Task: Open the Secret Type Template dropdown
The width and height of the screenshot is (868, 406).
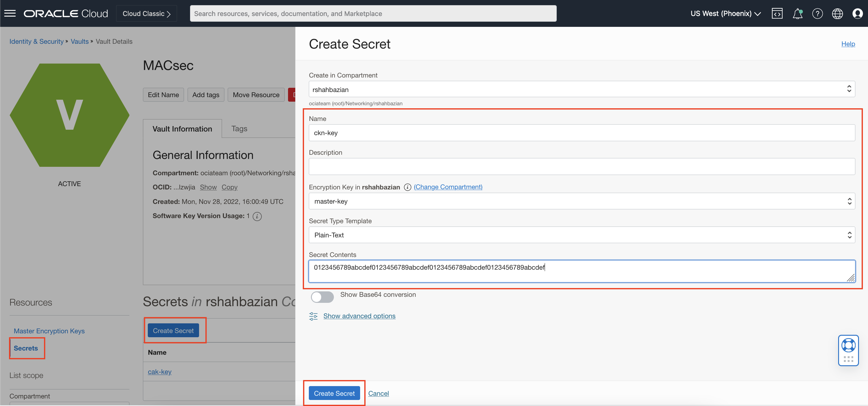Action: (581, 235)
